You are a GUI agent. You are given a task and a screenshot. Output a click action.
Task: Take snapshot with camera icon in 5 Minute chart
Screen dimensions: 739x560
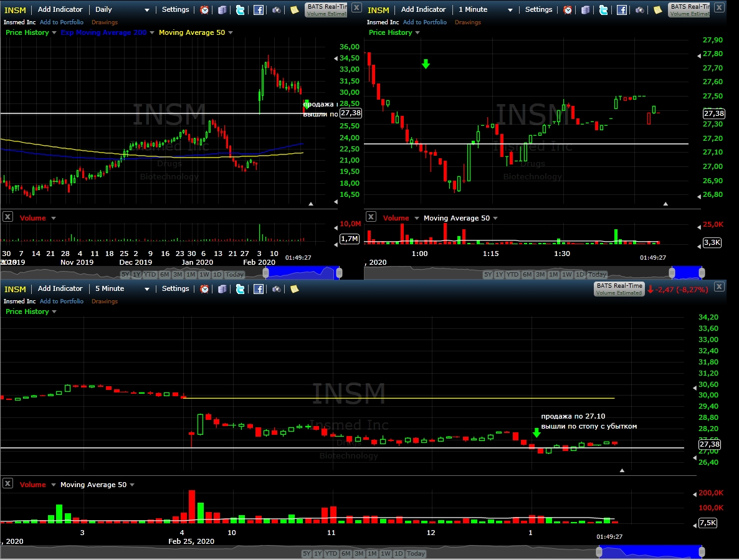pyautogui.click(x=277, y=288)
